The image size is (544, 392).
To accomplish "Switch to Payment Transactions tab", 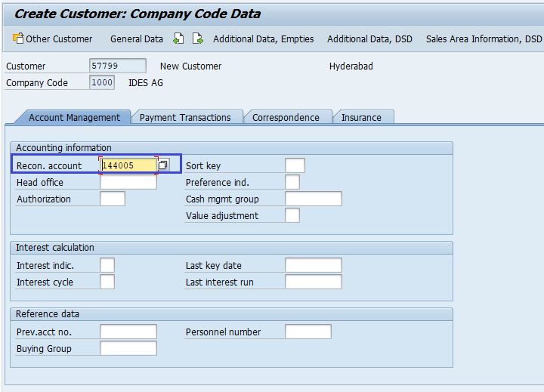I will click(185, 117).
